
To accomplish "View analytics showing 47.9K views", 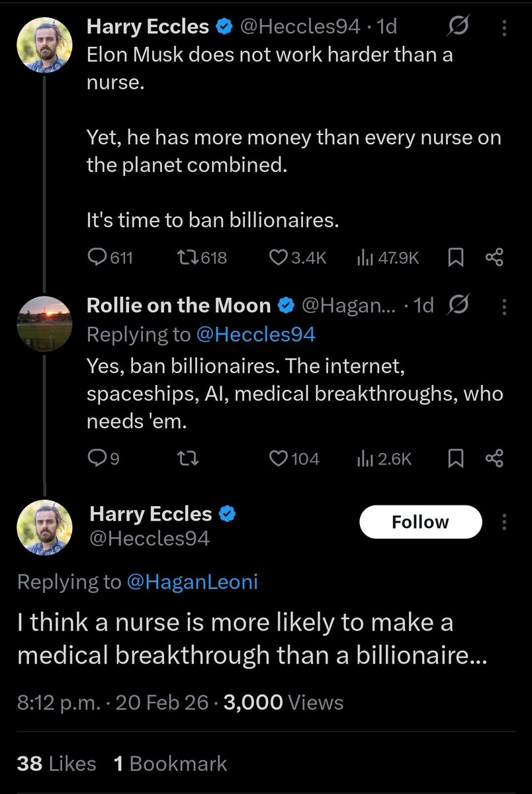I will (x=363, y=257).
